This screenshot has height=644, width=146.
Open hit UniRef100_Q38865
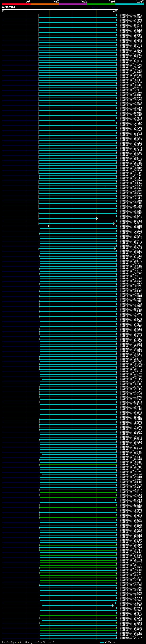(131, 15)
